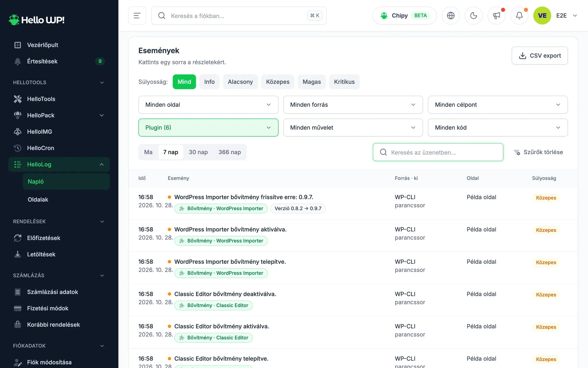Export events with the CSV export button

[539, 56]
